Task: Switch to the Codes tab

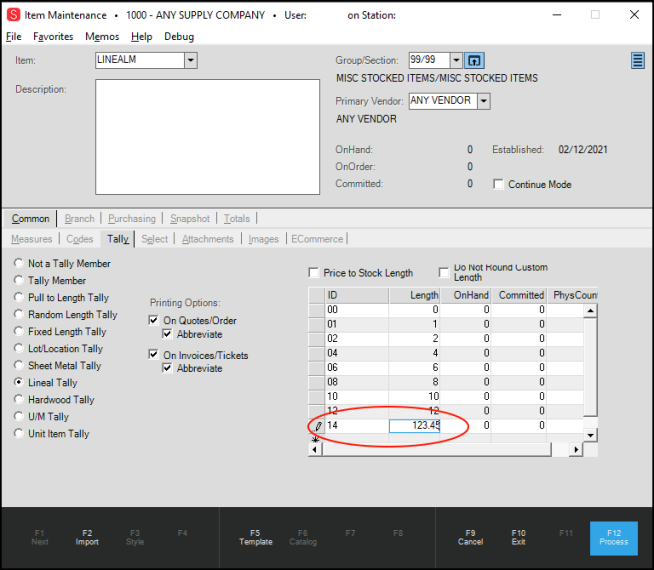Action: [x=79, y=239]
